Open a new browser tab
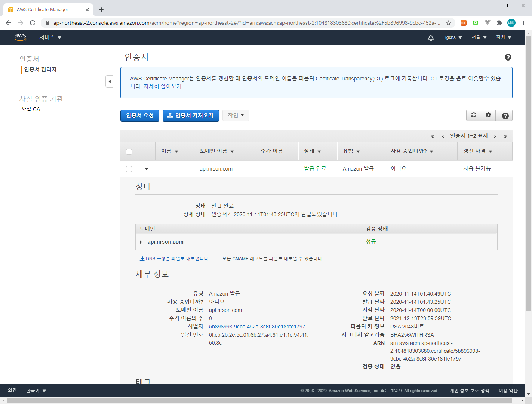This screenshot has width=532, height=404. click(101, 10)
